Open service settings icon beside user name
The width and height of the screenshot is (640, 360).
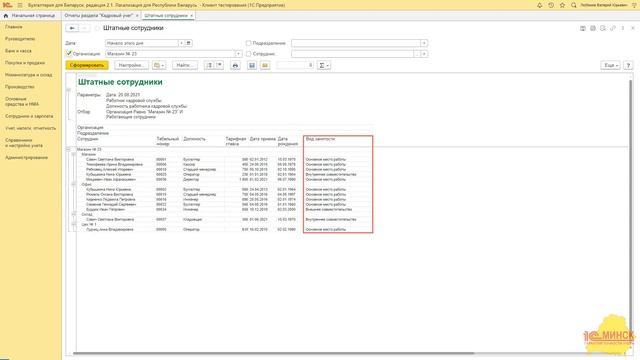634,5
